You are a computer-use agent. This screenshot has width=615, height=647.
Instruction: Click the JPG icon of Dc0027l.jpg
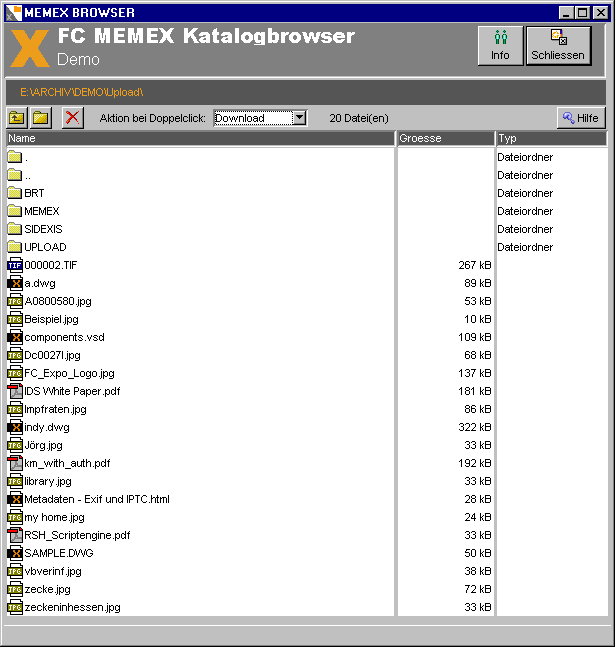pos(15,355)
